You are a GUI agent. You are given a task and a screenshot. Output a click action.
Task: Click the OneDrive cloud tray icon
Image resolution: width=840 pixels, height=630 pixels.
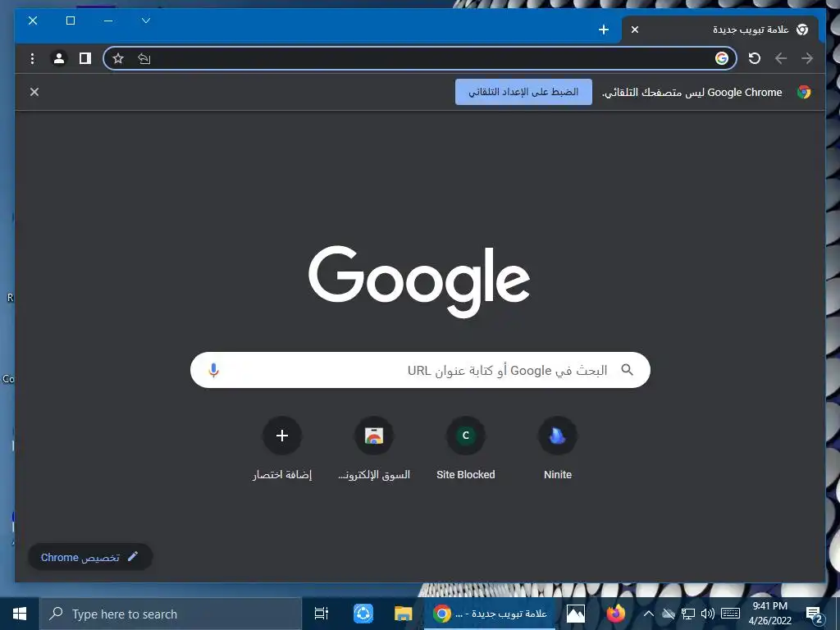pyautogui.click(x=668, y=614)
